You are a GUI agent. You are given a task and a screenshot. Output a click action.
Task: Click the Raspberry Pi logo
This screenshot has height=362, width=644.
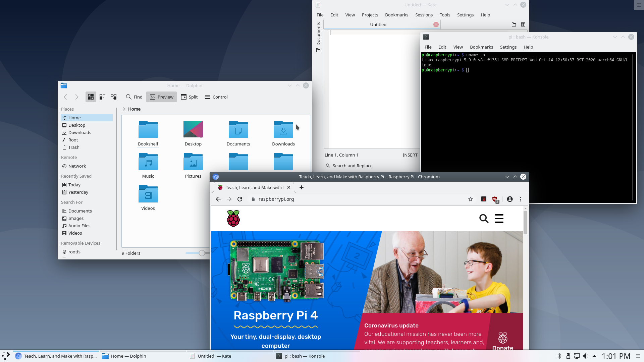coord(233,219)
